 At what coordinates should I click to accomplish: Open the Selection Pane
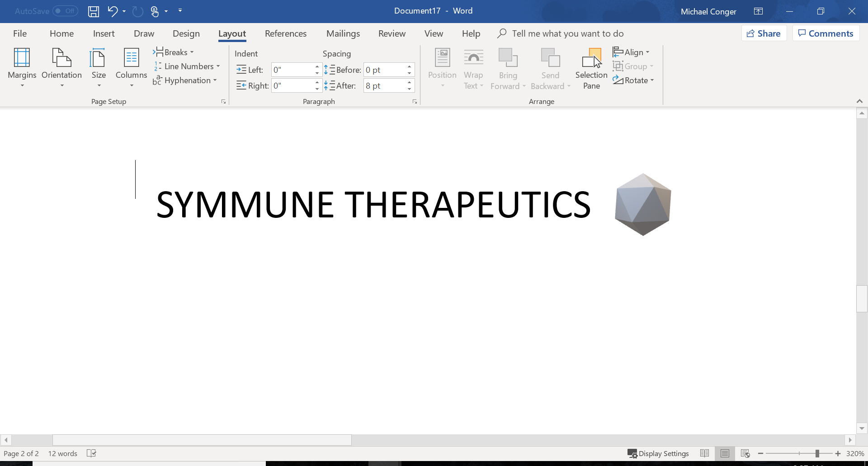(591, 68)
